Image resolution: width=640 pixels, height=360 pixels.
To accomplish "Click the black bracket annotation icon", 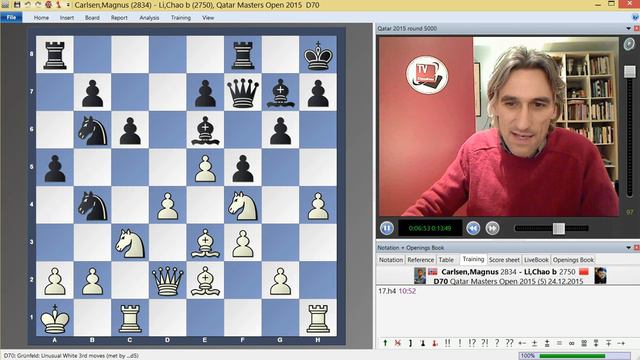I will [410, 343].
